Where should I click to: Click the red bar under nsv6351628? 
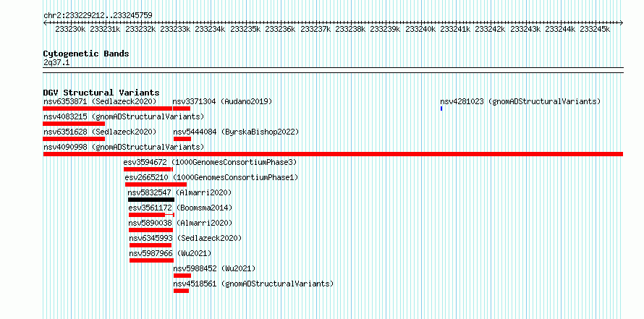[x=74, y=139]
